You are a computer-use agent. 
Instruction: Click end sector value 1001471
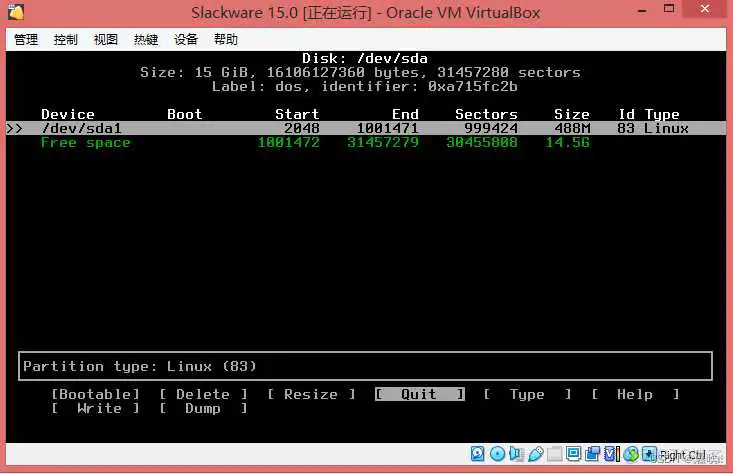point(388,128)
